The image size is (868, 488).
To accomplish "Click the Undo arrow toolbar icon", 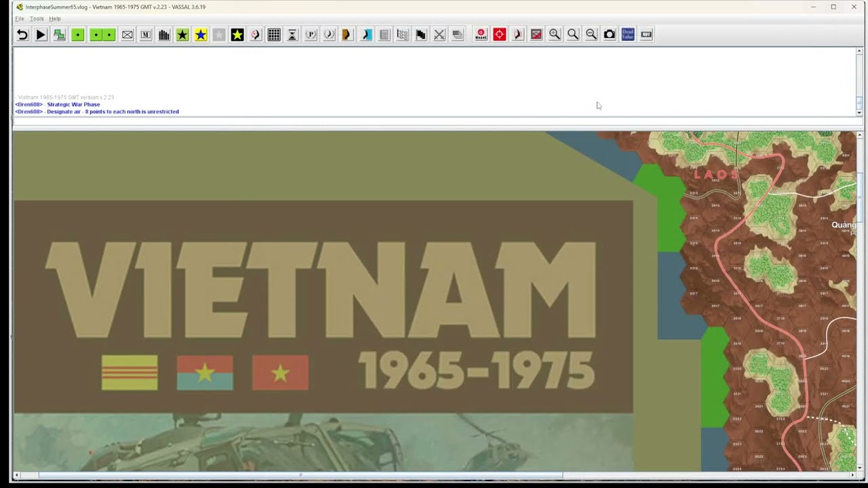I will 22,35.
